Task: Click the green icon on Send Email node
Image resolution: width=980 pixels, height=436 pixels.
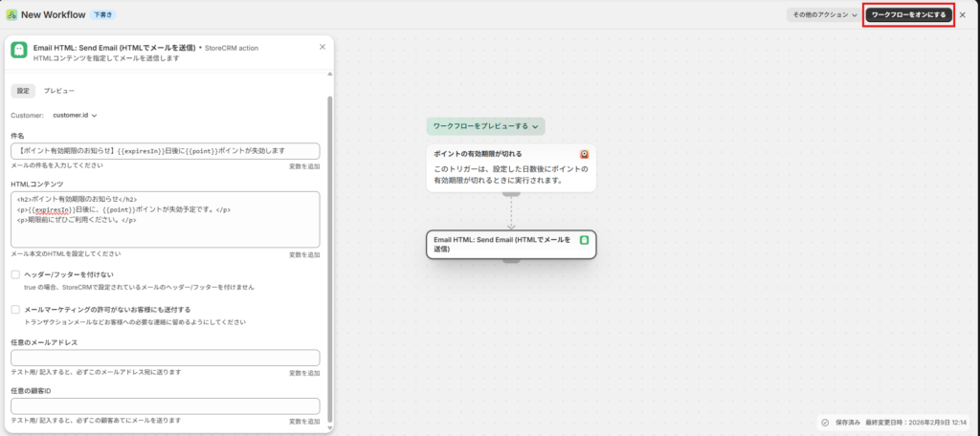Action: [x=583, y=240]
